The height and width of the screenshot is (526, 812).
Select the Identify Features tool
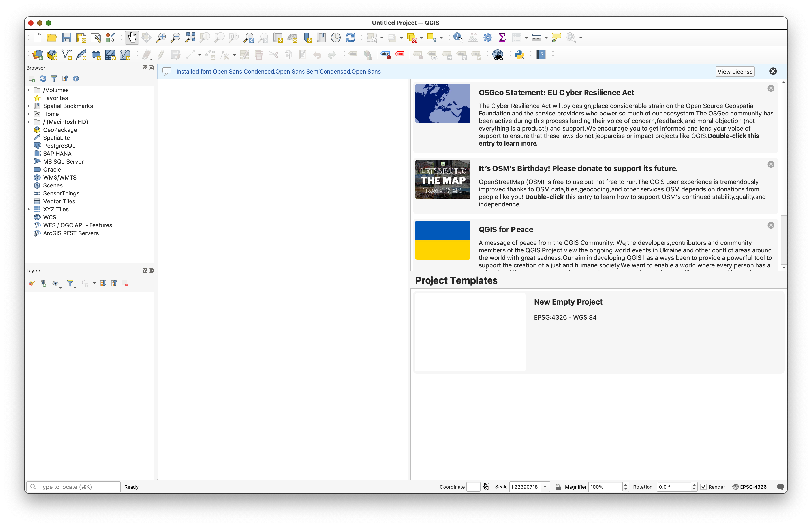[x=458, y=38]
